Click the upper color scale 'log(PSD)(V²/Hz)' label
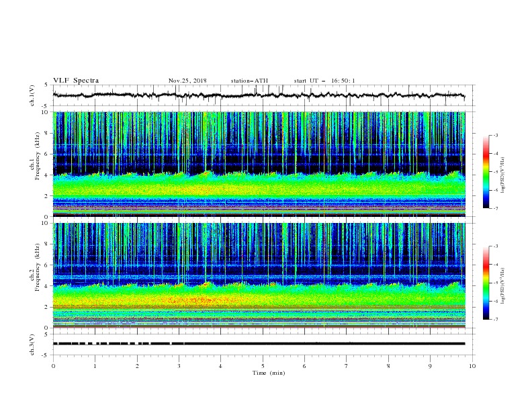The height and width of the screenshot is (411, 532). click(503, 175)
